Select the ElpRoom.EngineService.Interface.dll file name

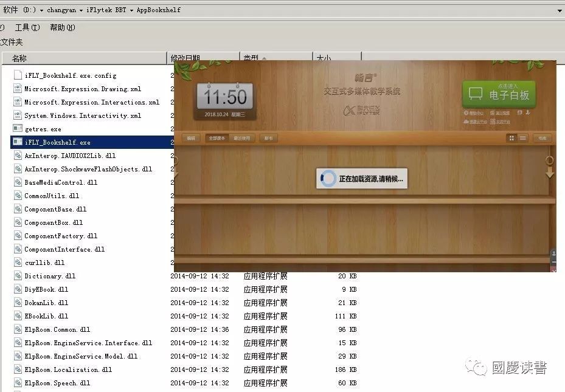[88, 343]
